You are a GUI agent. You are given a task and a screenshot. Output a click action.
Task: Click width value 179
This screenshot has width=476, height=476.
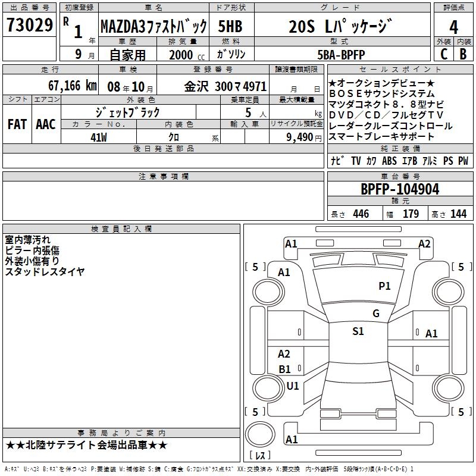click(x=411, y=214)
